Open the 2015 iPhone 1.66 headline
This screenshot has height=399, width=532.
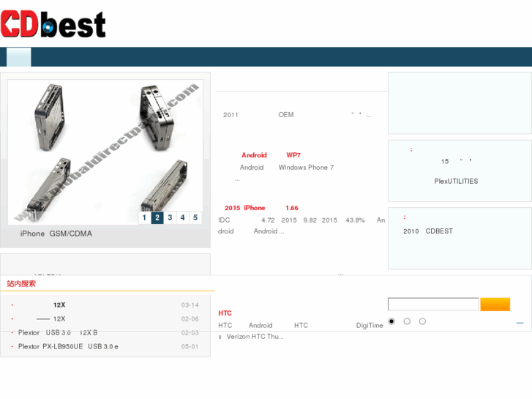pos(261,208)
